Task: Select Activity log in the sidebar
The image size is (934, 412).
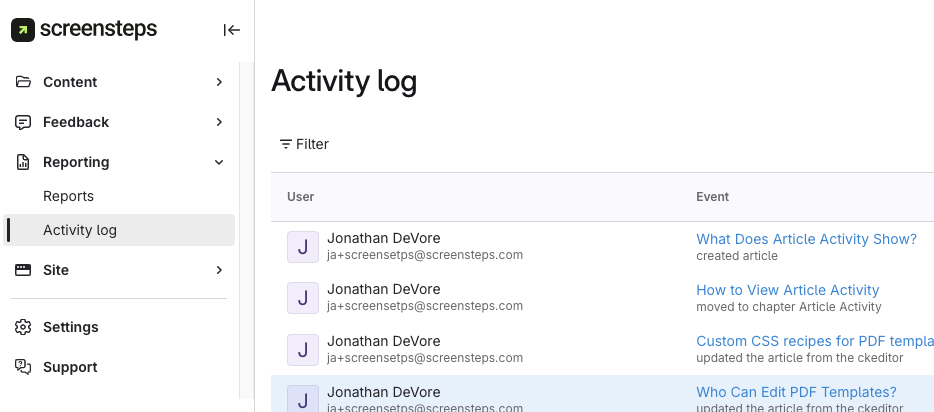Action: 80,230
